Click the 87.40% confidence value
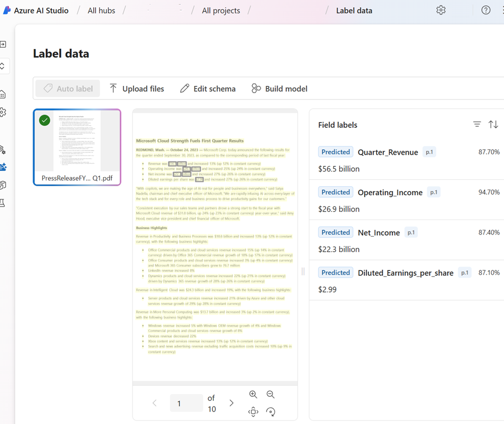Viewport: 504px width, 424px height. pyautogui.click(x=489, y=232)
